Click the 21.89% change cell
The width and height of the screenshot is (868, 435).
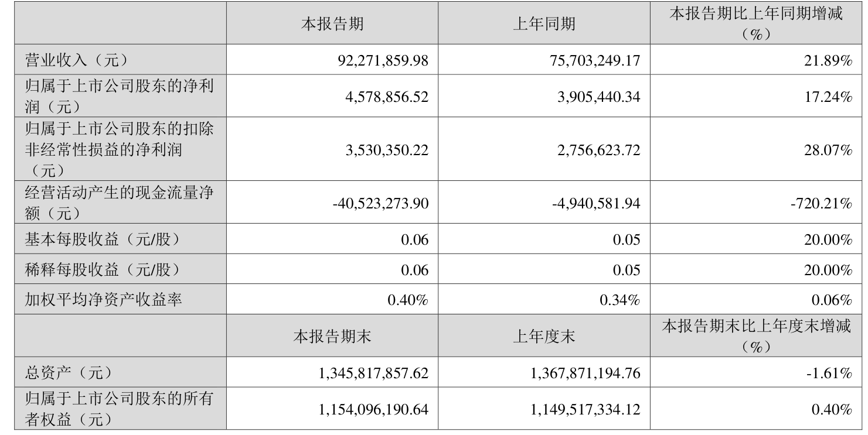click(828, 60)
